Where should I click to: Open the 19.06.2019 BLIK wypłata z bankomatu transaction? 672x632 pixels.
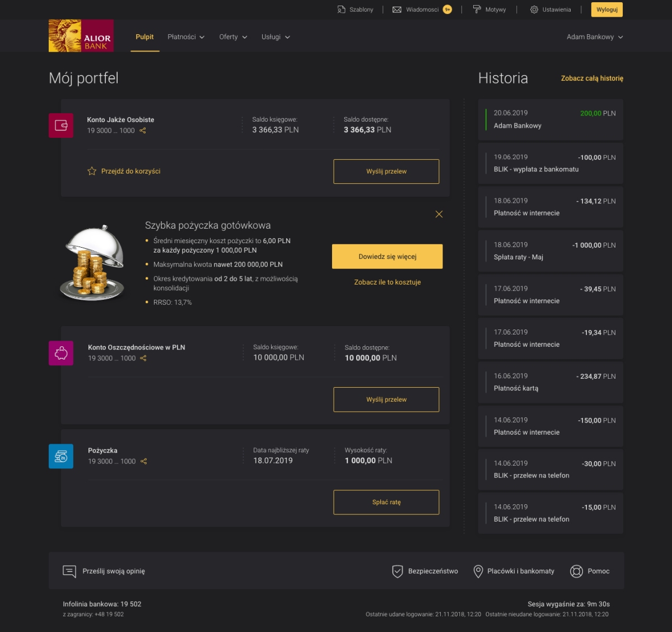click(x=550, y=163)
